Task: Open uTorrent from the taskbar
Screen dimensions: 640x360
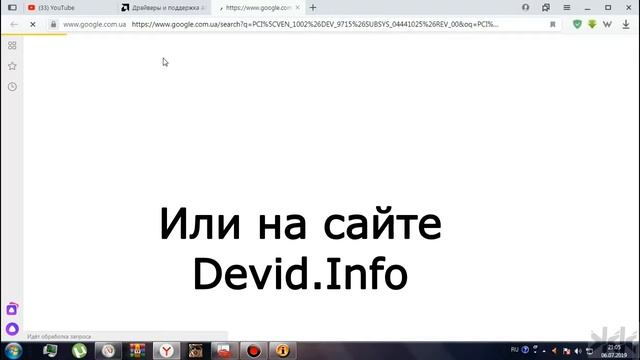Action: 79,351
